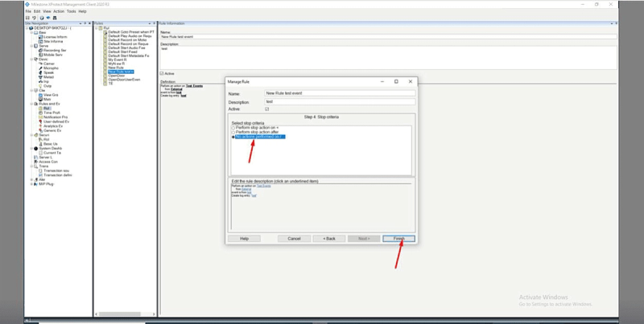
Task: Select the 'Perform stop action after' radio button
Action: point(233,132)
